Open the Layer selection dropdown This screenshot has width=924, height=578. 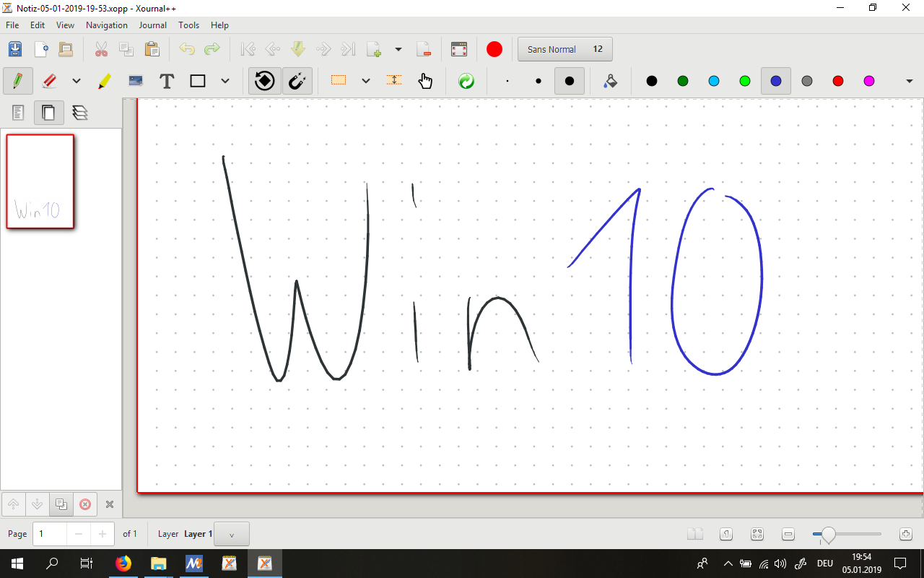tap(232, 535)
